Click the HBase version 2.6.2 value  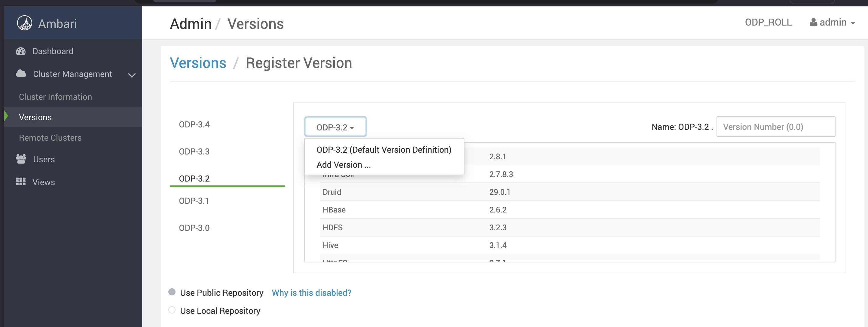[498, 210]
